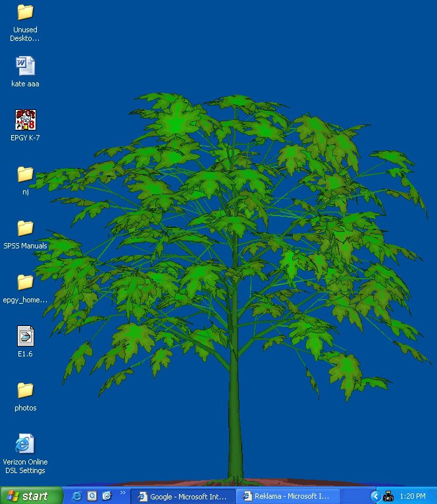Expand hidden Quick Launch items chevron
This screenshot has height=504, width=437.
tap(122, 493)
